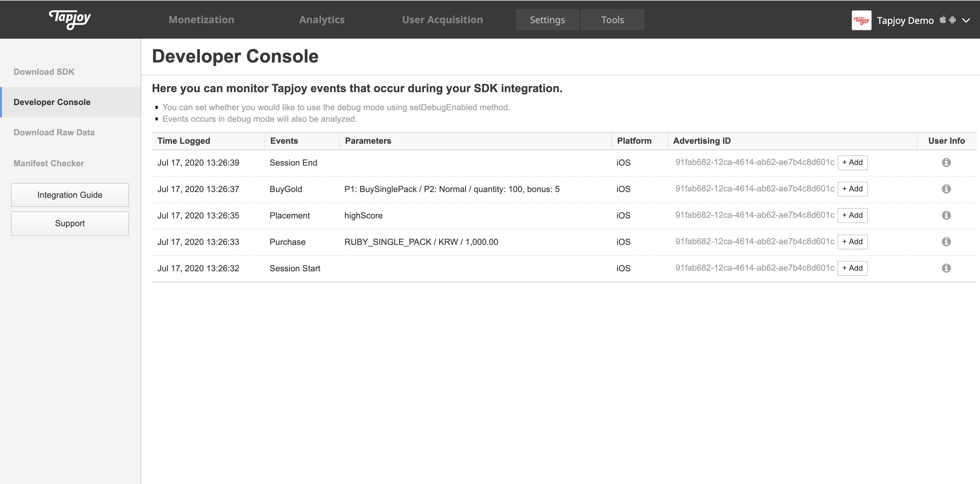Click + Add for Session End row
The height and width of the screenshot is (484, 980).
coord(852,162)
